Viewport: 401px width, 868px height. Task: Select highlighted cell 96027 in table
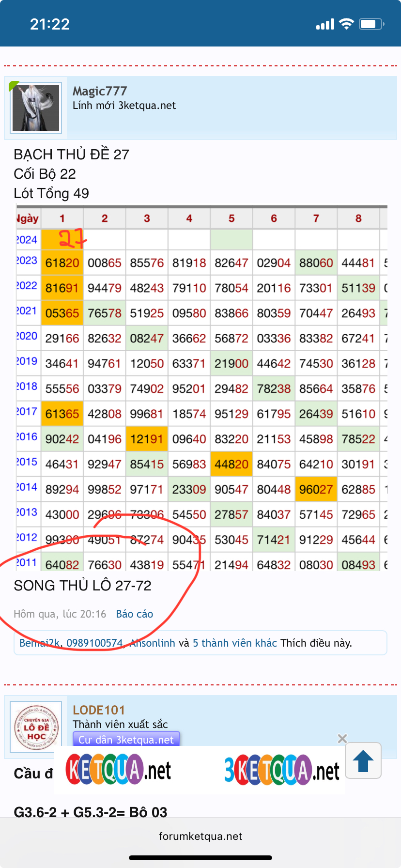(316, 489)
